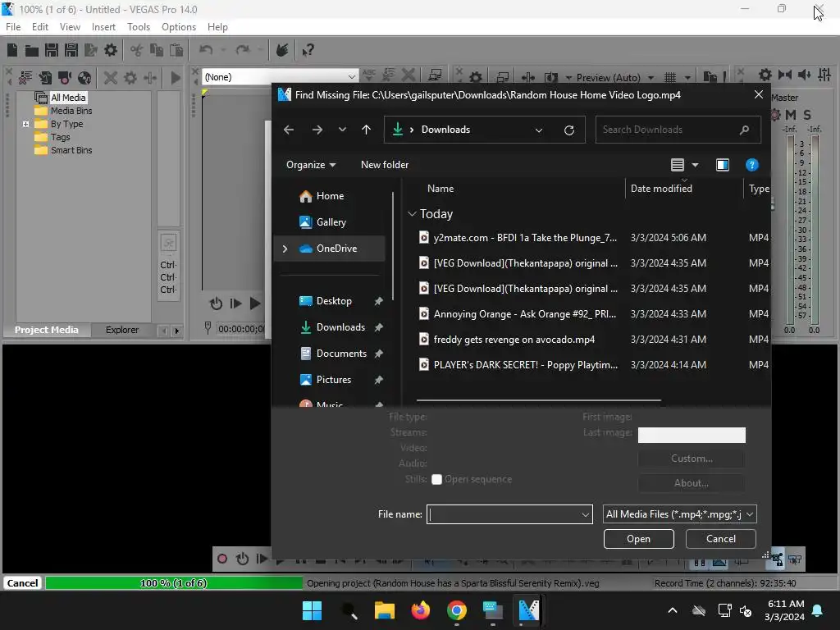Click the Open Mixing Console sliders icon

click(824, 75)
